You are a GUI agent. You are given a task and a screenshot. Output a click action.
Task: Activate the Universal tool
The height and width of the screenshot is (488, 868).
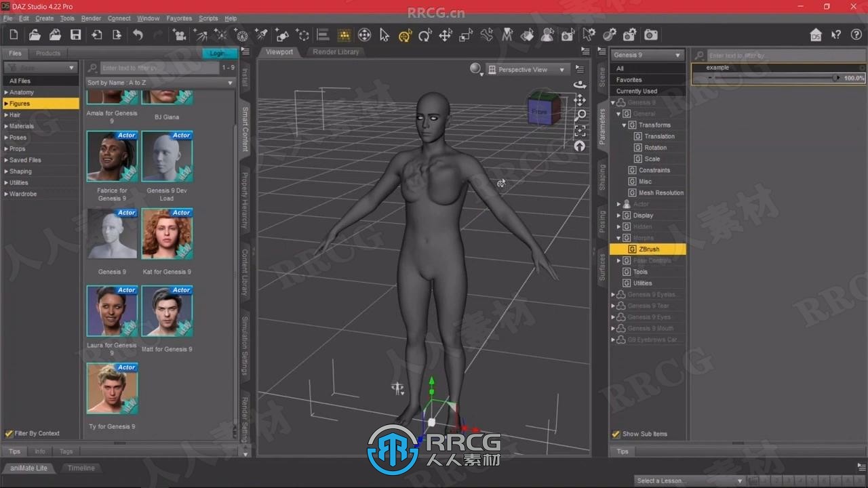pos(405,35)
